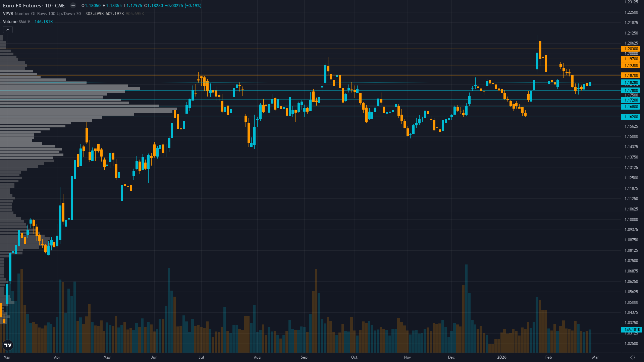Click the TradingView logo in bottom-left corner
This screenshot has width=644, height=362.
coord(8,345)
